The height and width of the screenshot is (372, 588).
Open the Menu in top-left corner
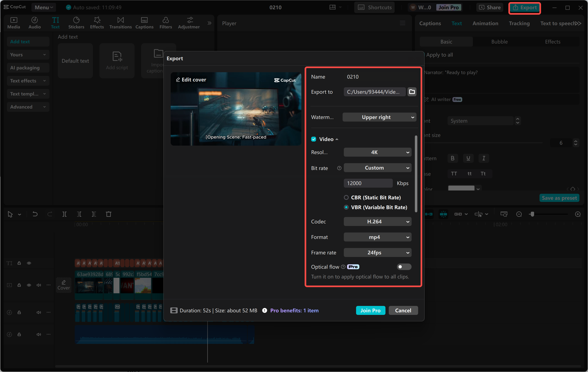point(43,7)
